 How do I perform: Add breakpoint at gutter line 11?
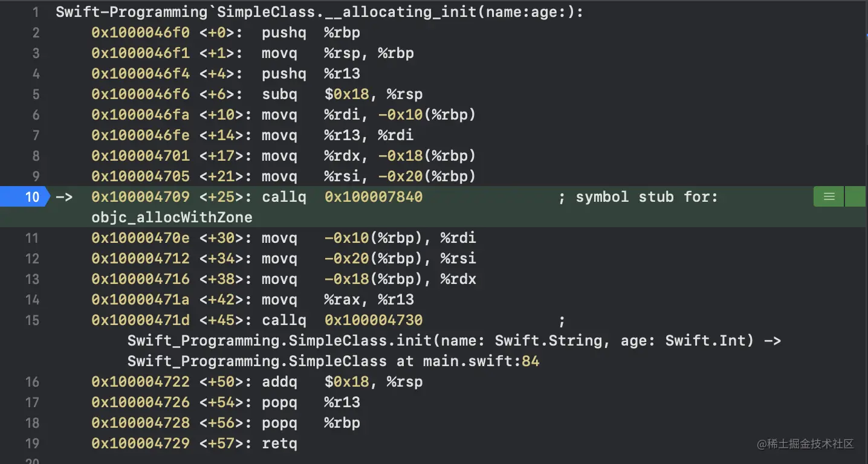32,238
